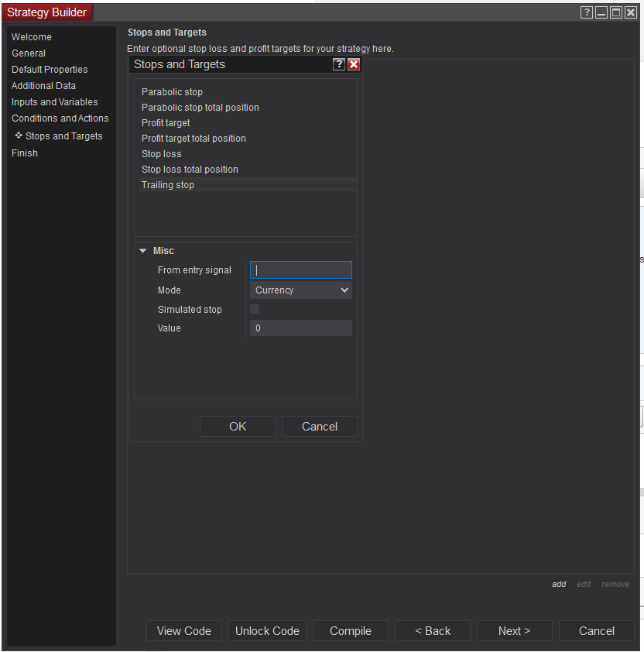
Task: Jump to the Finish step
Action: pyautogui.click(x=25, y=153)
